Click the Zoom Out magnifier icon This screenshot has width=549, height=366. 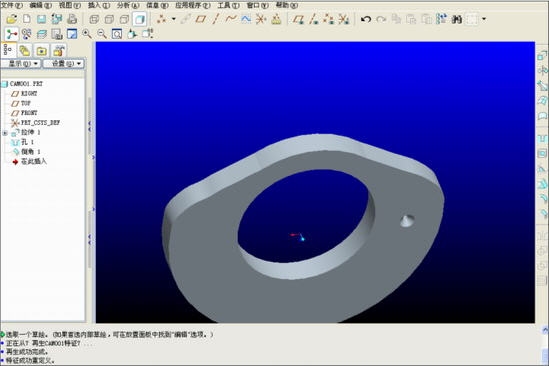(x=102, y=34)
